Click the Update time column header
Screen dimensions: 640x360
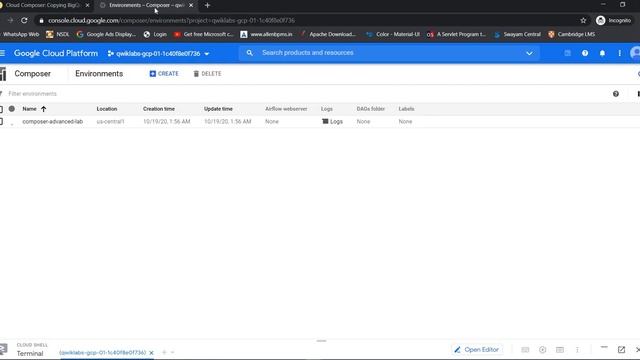click(218, 109)
